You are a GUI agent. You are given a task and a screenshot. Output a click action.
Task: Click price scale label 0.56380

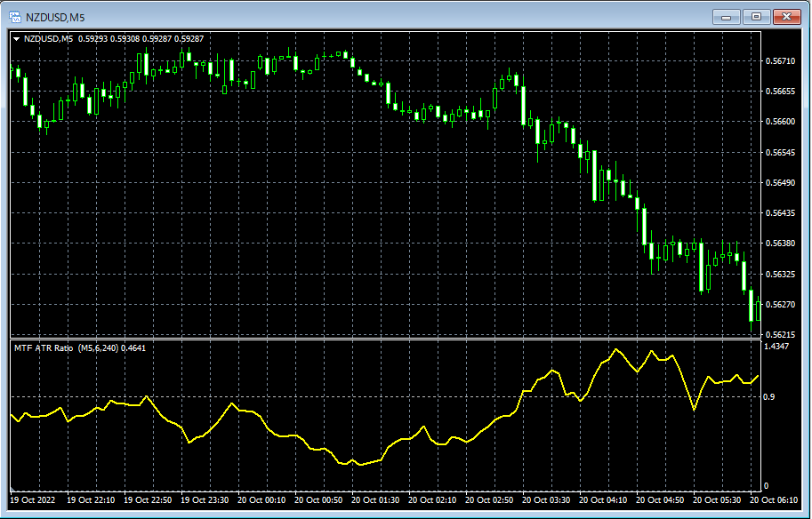[x=780, y=244]
